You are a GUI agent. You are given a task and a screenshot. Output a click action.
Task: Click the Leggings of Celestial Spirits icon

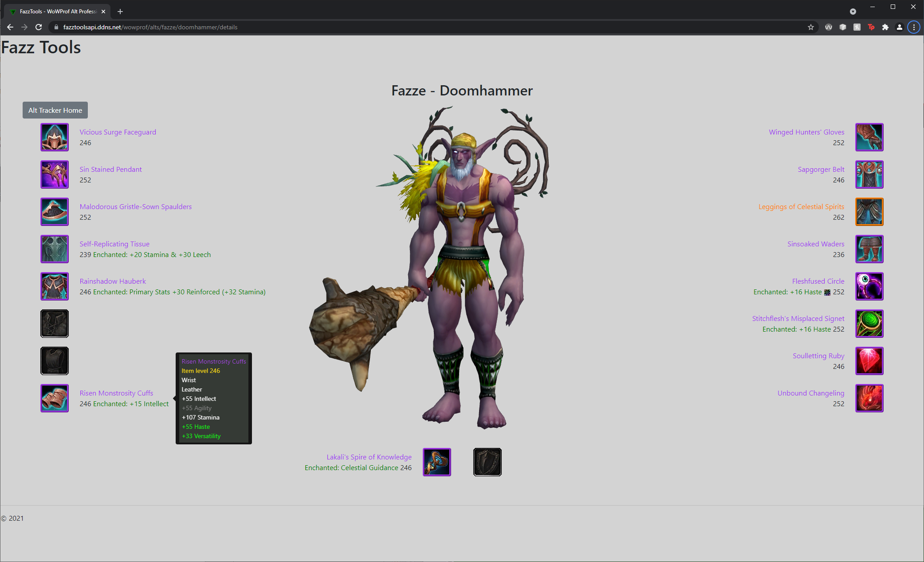coord(869,212)
